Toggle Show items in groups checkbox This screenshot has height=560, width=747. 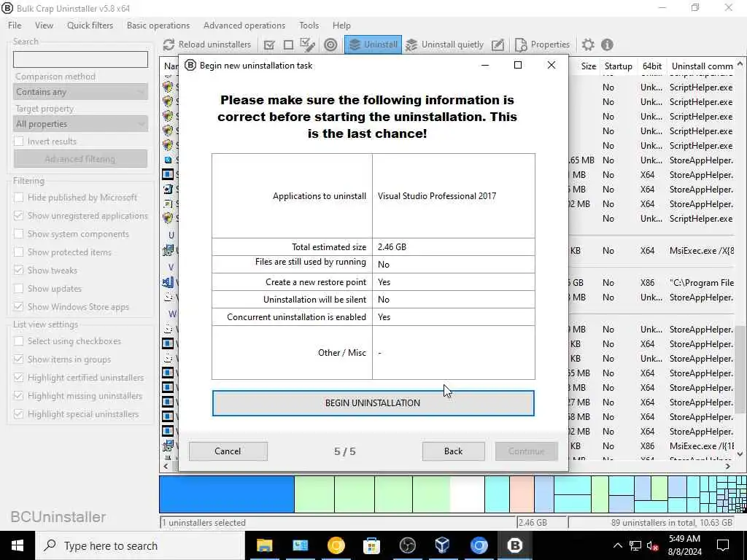click(x=18, y=359)
